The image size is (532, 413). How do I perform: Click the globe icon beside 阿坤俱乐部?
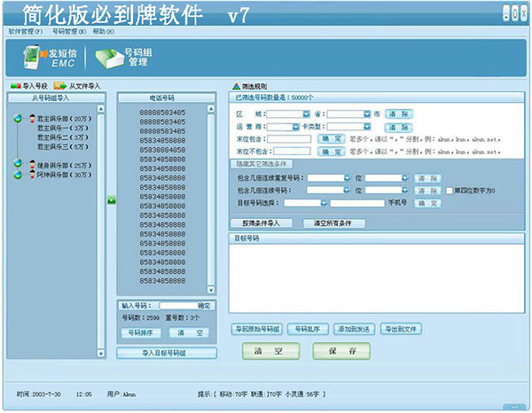18,175
